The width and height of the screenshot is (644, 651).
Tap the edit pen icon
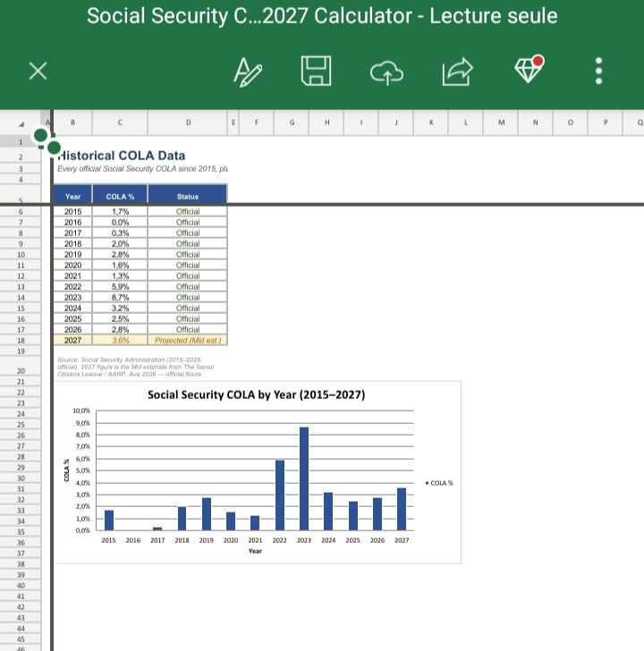(248, 72)
